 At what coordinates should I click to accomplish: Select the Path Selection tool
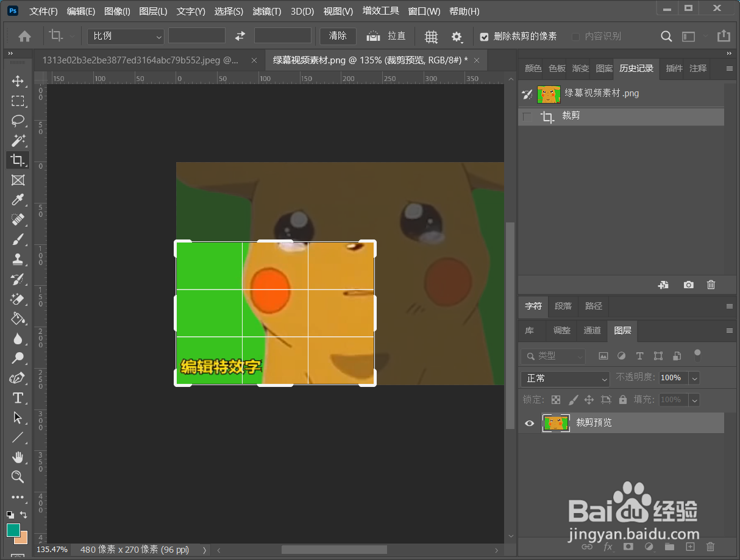[18, 417]
